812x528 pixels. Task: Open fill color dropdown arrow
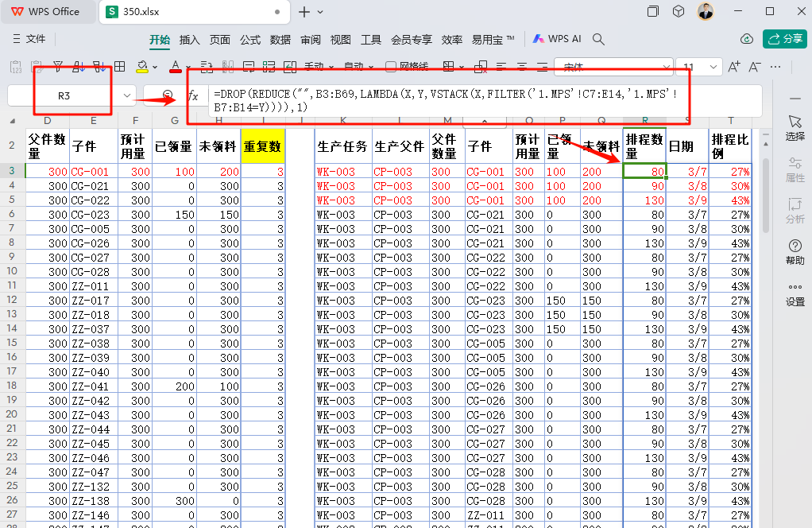[x=155, y=68]
